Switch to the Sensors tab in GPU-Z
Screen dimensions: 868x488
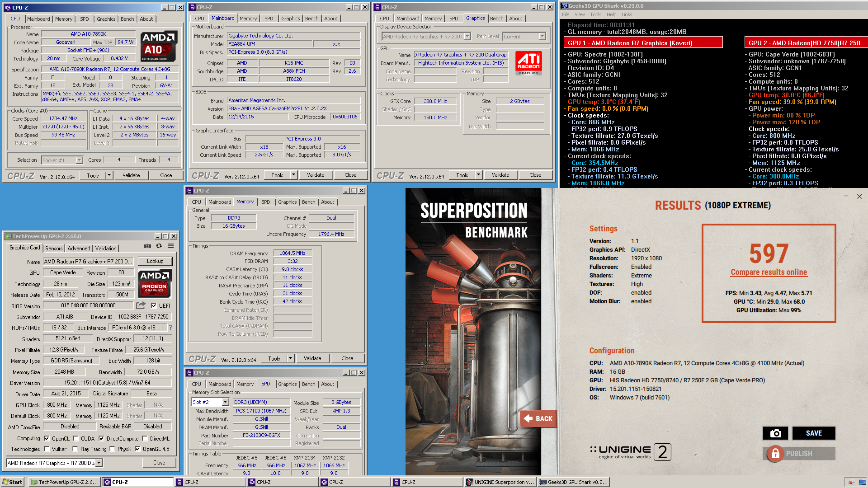pos(54,248)
